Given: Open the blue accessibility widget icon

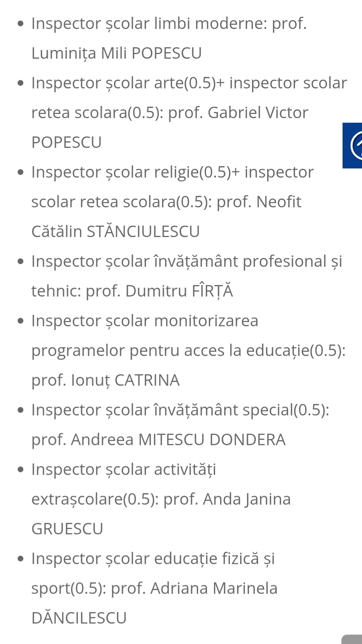Looking at the screenshot, I should [x=352, y=146].
